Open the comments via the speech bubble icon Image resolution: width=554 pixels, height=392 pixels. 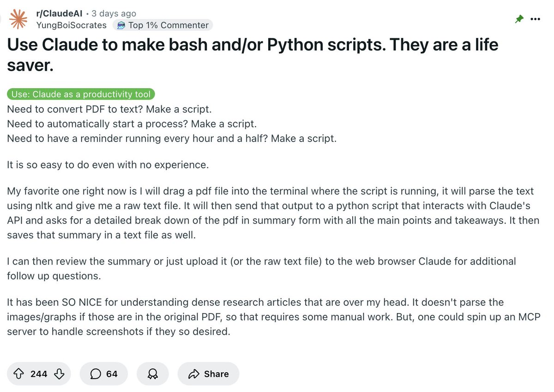95,374
